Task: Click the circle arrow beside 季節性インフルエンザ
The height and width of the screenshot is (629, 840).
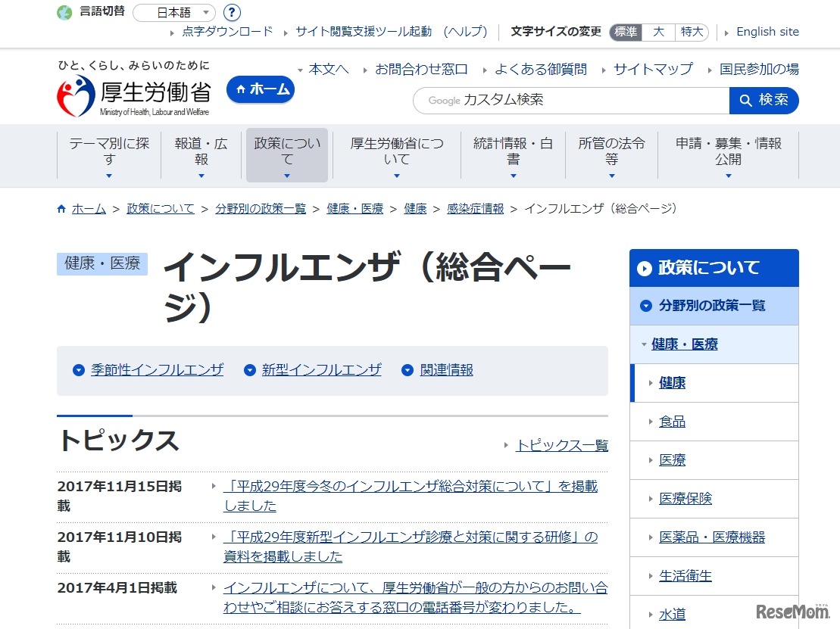Action: tap(79, 370)
